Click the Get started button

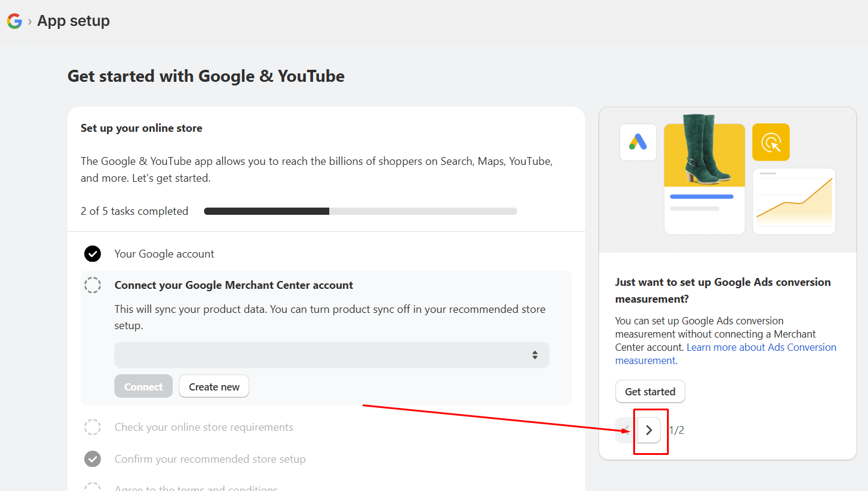click(x=650, y=391)
